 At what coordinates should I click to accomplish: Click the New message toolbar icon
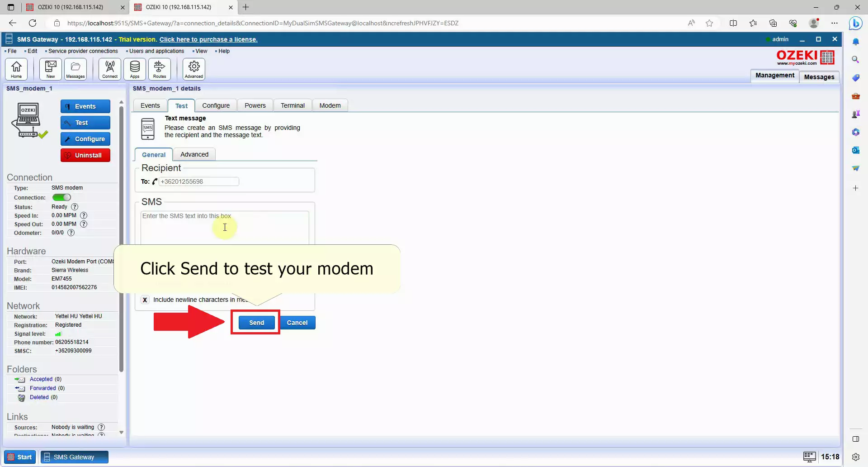pyautogui.click(x=51, y=69)
